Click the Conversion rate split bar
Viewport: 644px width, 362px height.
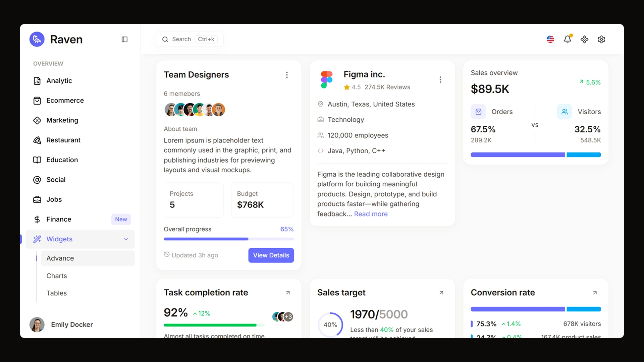[x=536, y=309]
